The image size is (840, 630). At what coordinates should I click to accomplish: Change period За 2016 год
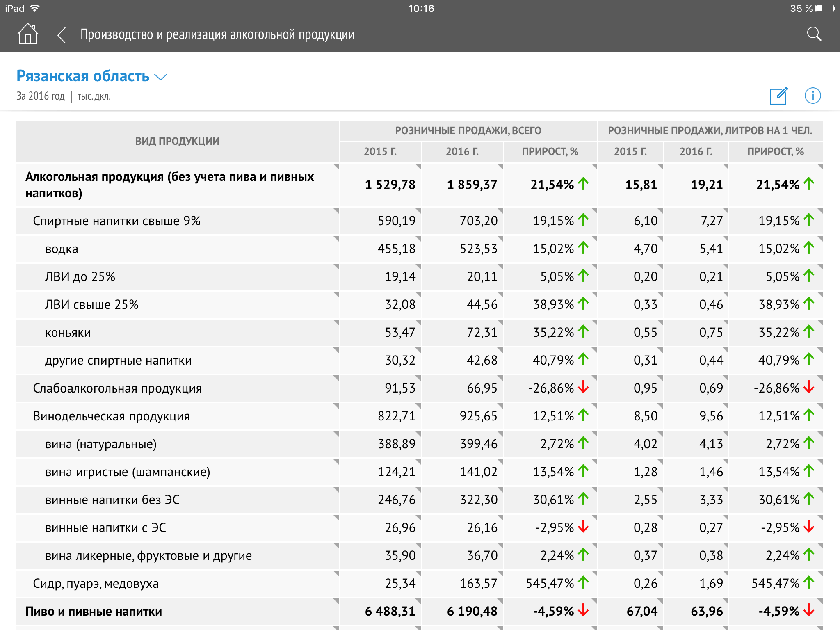(x=40, y=96)
